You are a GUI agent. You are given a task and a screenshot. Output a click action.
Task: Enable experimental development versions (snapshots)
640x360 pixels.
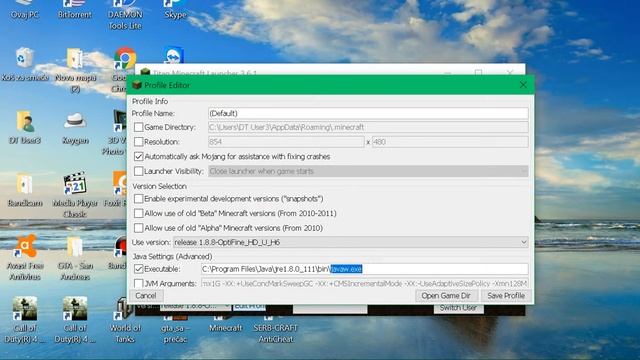(138, 199)
